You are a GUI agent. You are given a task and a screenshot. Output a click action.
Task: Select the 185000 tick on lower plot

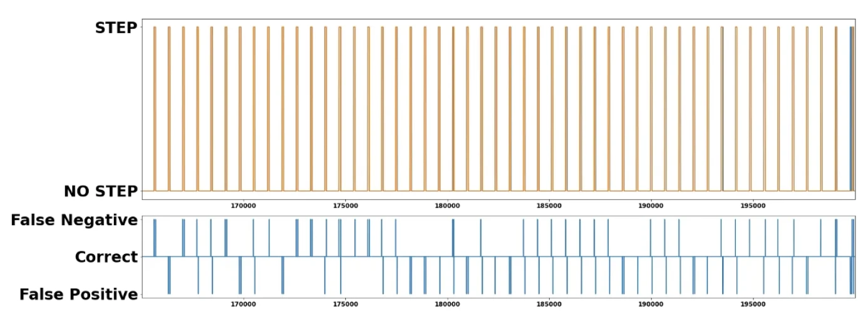click(549, 304)
